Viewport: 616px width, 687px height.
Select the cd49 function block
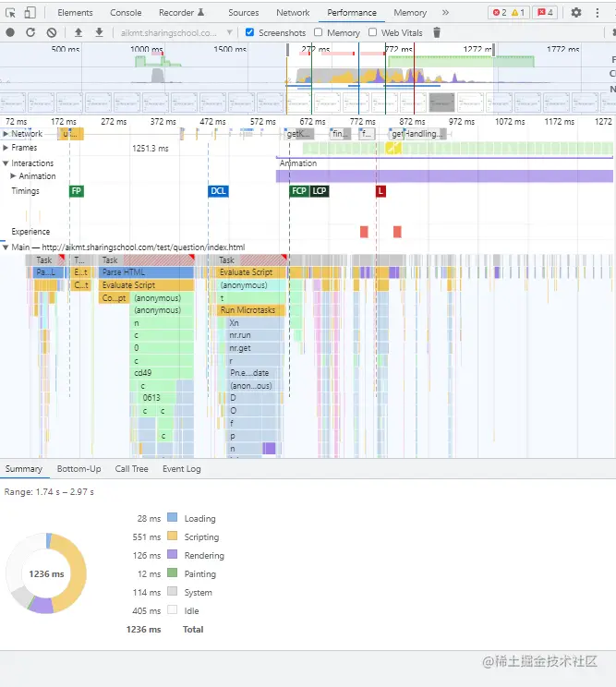tap(163, 373)
